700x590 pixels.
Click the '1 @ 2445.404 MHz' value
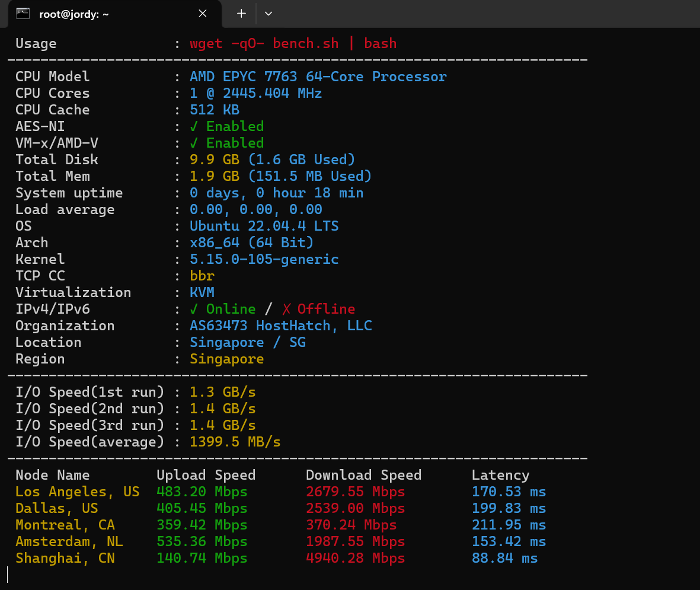click(x=256, y=93)
